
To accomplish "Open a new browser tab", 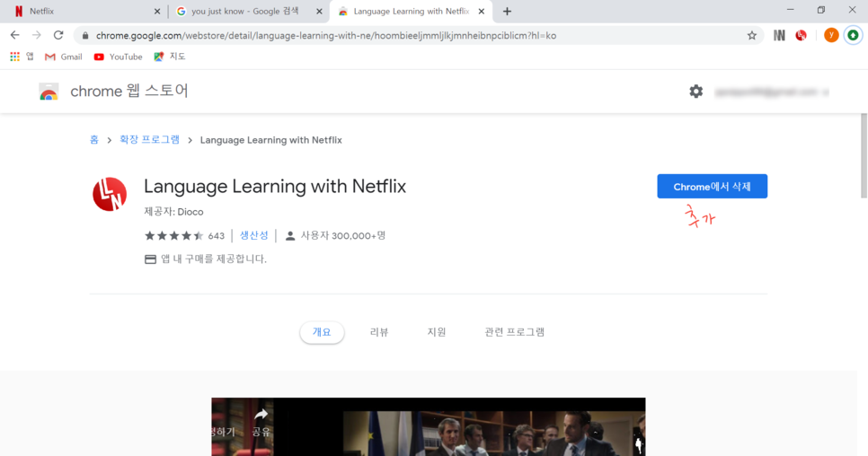I will pos(507,11).
